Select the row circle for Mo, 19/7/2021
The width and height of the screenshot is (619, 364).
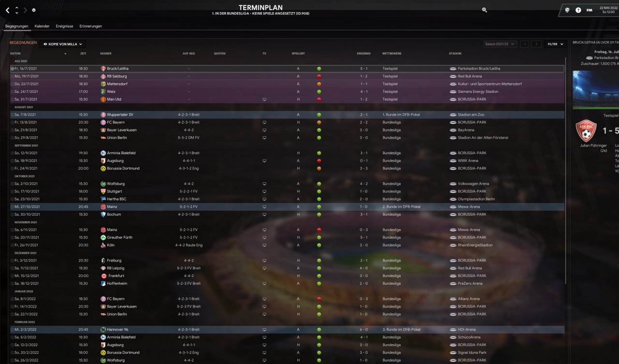12,76
